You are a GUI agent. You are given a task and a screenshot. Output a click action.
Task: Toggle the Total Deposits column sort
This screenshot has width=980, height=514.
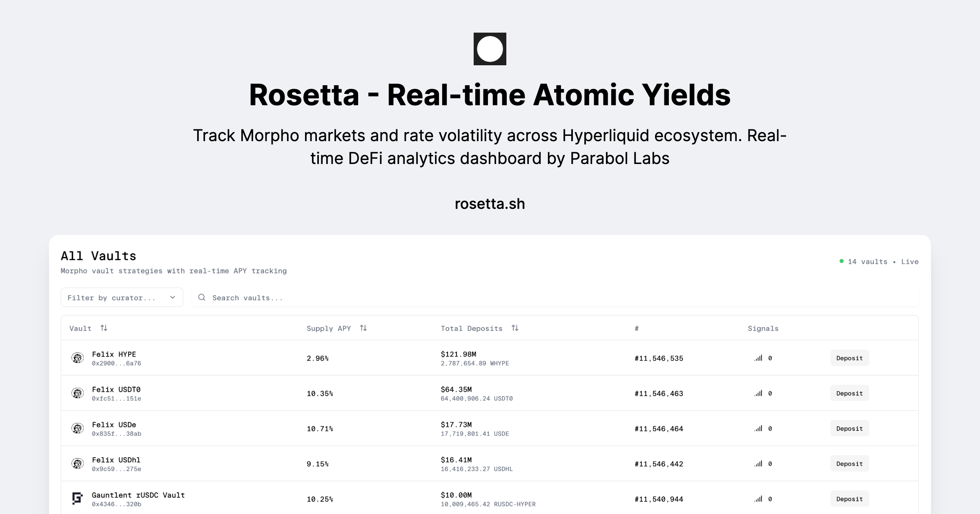(x=515, y=328)
